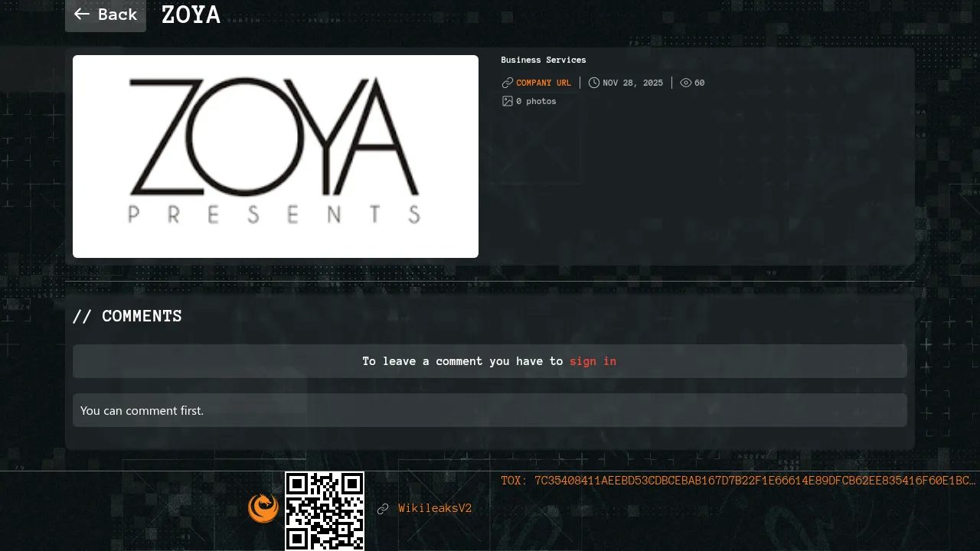Click the Business Services category label
The width and height of the screenshot is (980, 551).
(544, 60)
